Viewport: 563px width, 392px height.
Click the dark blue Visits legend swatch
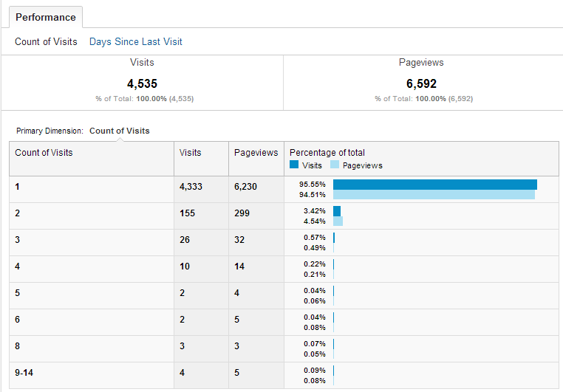point(294,165)
